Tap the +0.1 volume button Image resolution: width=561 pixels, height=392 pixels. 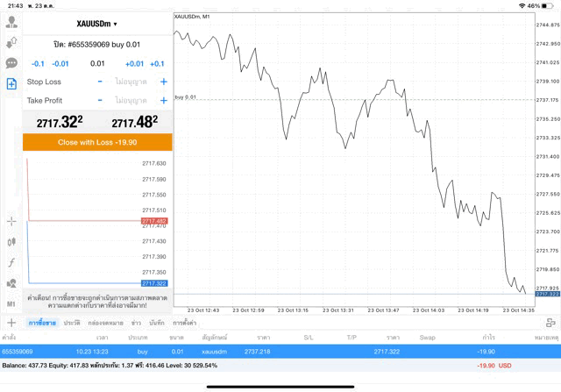[x=157, y=64]
